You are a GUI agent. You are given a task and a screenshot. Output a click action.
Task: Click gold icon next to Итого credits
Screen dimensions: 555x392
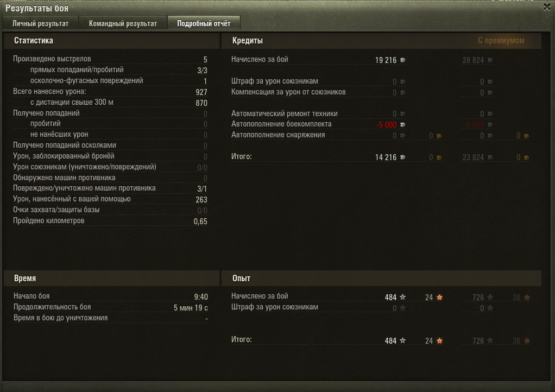coord(439,157)
